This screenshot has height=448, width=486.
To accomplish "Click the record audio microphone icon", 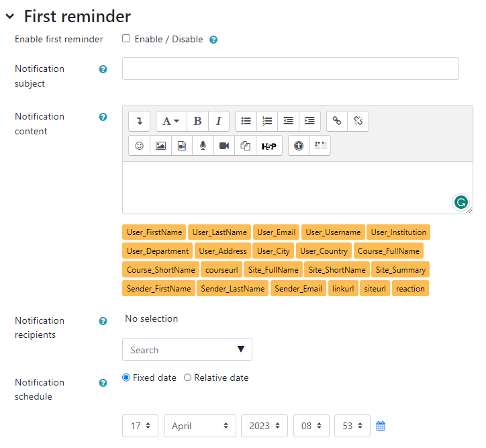I will [203, 145].
